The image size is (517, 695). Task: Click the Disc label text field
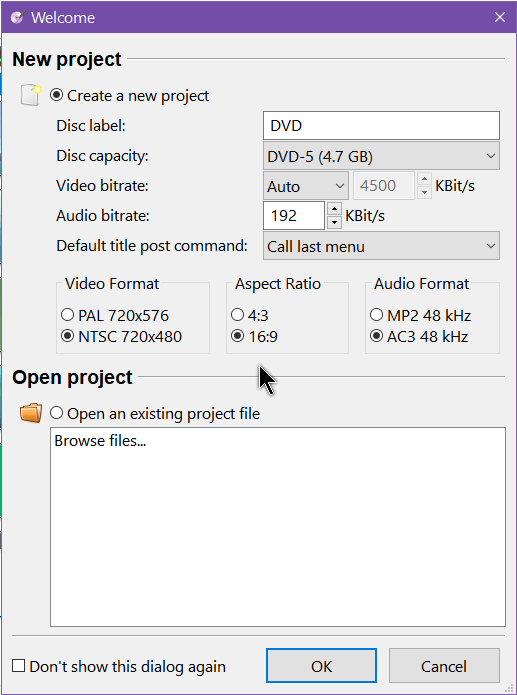[x=381, y=125]
